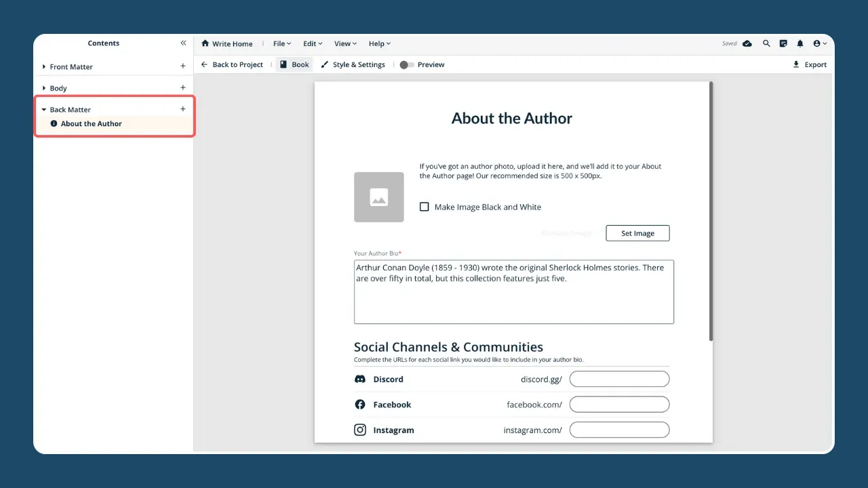
Task: Enable Make Image Black and White
Action: [425, 207]
